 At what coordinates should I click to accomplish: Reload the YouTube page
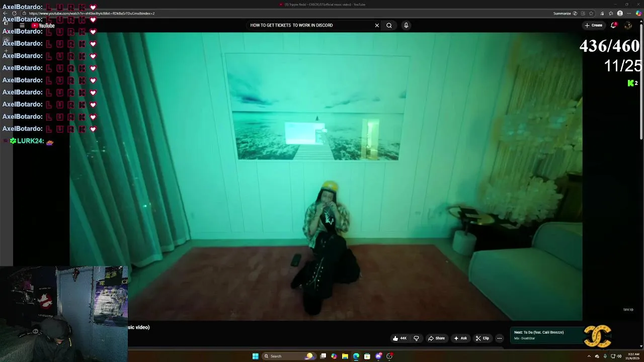coord(14,14)
